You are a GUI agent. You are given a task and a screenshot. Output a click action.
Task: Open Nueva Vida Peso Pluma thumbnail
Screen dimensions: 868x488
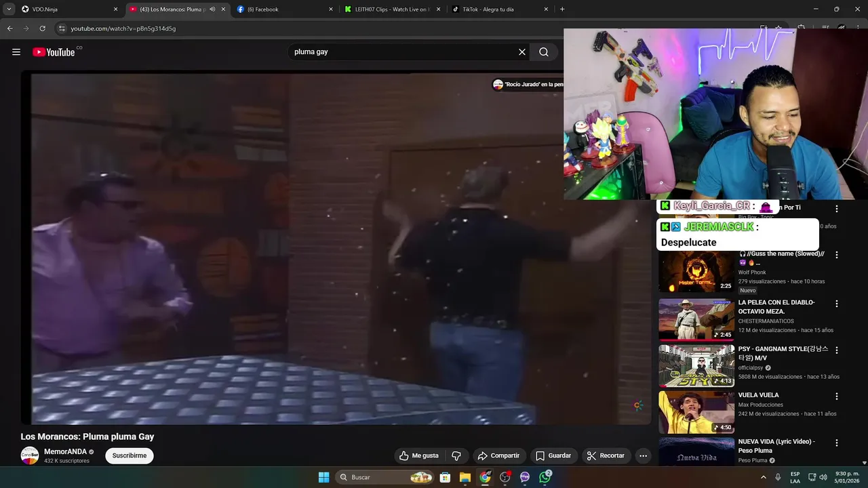pos(696,451)
